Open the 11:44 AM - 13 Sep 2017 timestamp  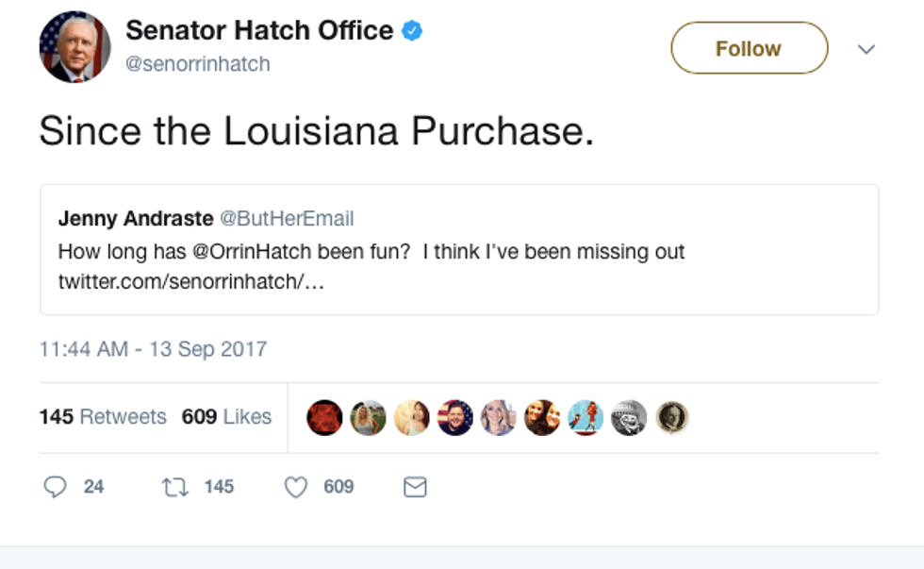(153, 348)
